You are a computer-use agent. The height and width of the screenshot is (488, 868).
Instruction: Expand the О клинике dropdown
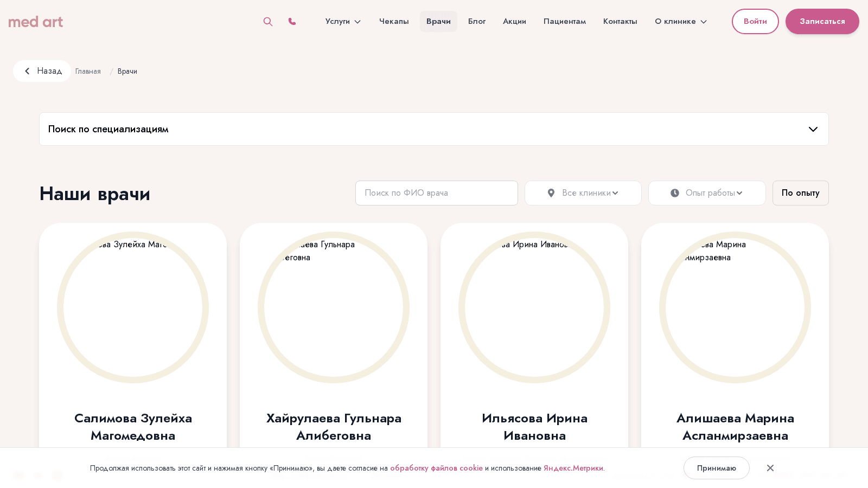pos(681,21)
